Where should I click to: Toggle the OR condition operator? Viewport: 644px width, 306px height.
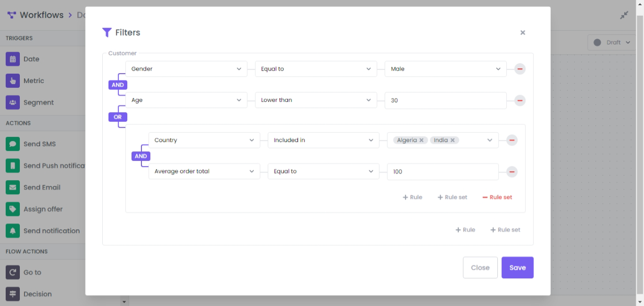click(118, 117)
